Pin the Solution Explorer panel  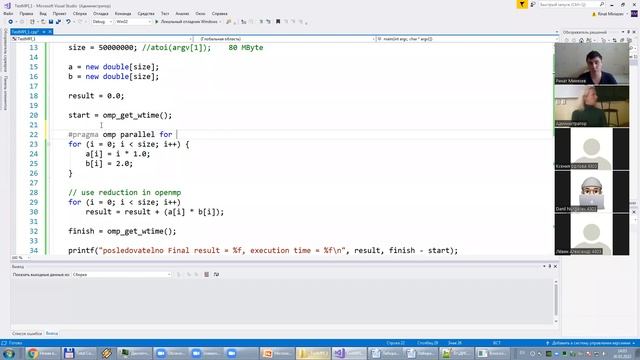tap(629, 32)
